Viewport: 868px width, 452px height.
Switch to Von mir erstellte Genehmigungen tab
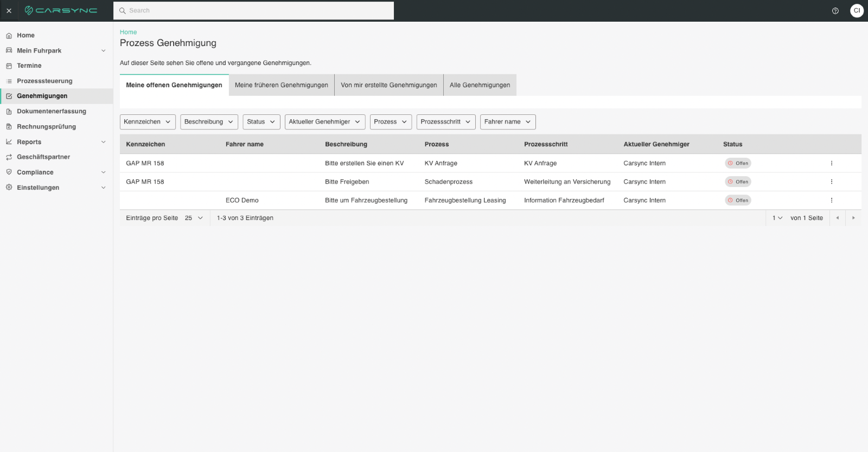pyautogui.click(x=389, y=85)
